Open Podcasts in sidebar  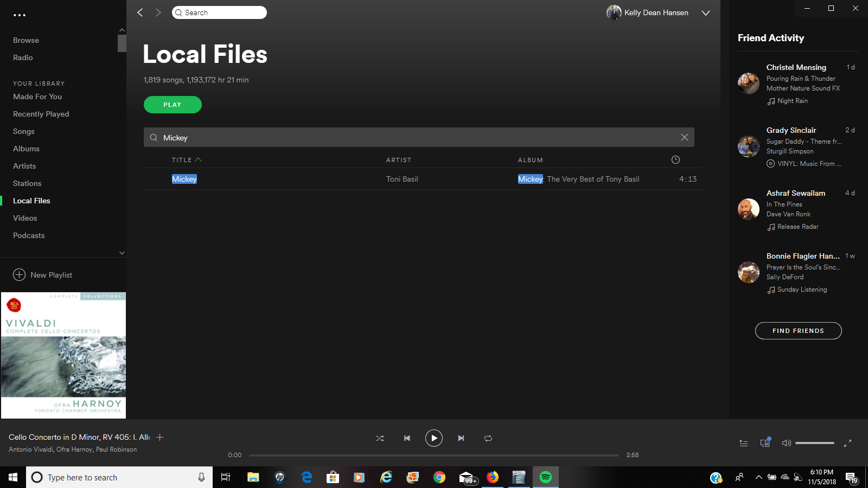coord(29,235)
